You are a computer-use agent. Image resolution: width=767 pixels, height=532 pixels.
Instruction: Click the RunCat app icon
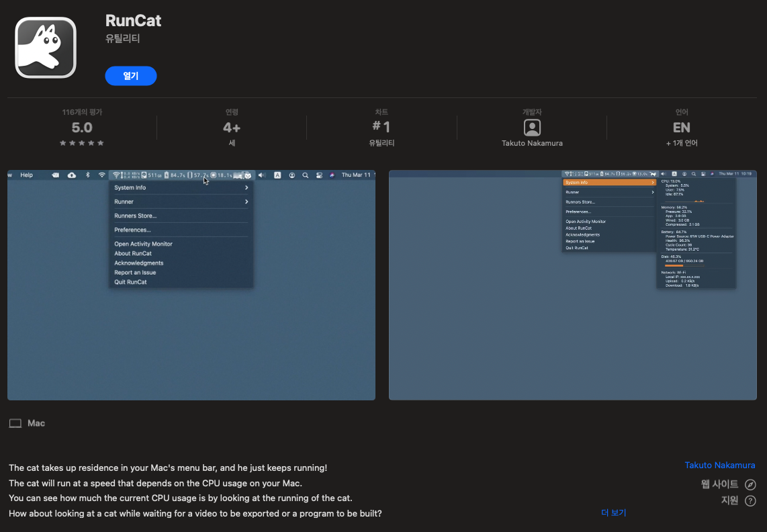pyautogui.click(x=46, y=48)
